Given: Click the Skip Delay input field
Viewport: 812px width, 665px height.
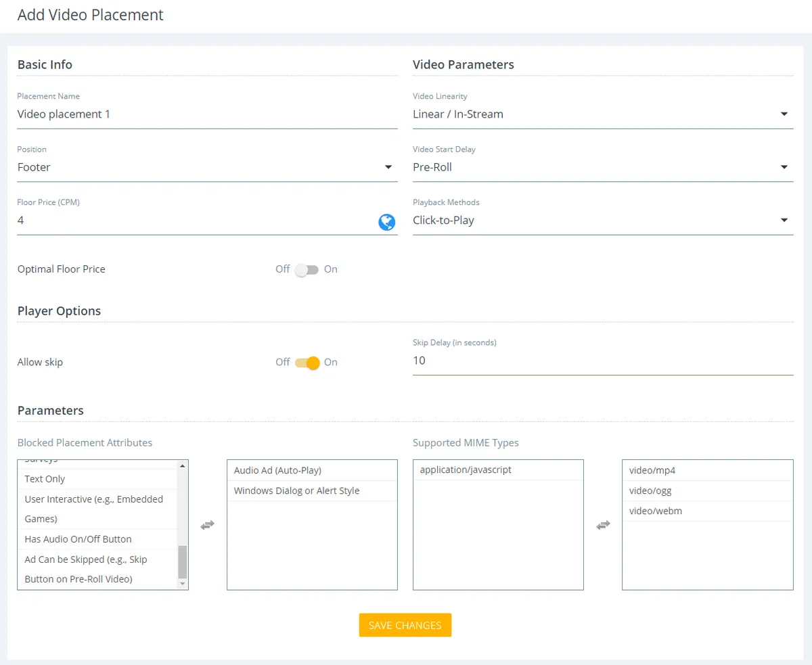Looking at the screenshot, I should (602, 361).
